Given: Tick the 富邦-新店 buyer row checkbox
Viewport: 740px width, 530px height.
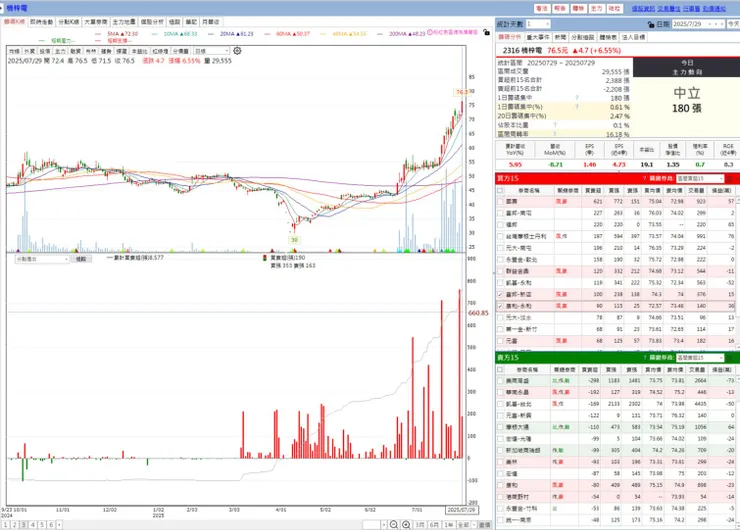Looking at the screenshot, I should tap(500, 294).
